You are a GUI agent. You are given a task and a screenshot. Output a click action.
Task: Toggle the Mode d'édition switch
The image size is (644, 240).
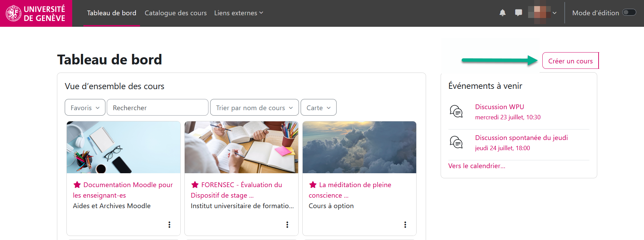coord(629,13)
